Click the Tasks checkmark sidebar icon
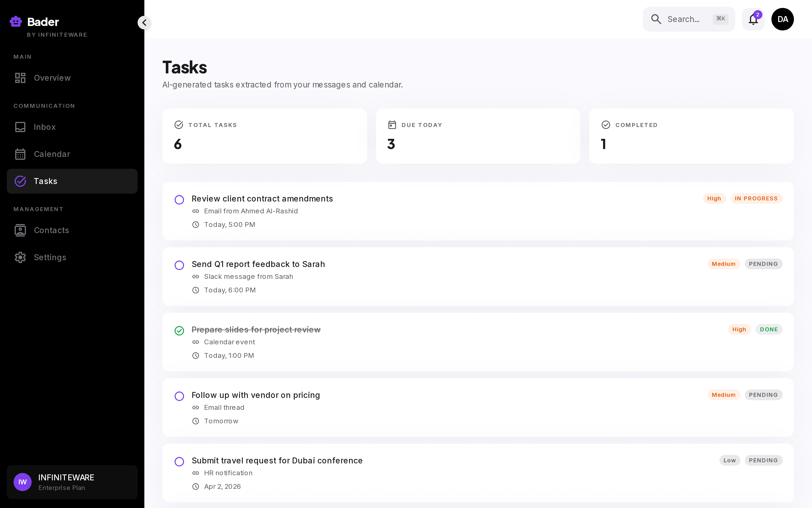 coord(20,181)
